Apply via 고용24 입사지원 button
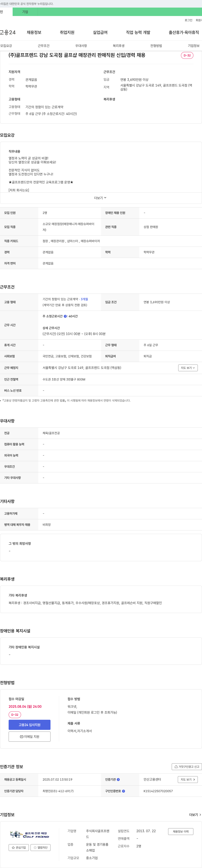202x868 pixels. tap(30, 724)
